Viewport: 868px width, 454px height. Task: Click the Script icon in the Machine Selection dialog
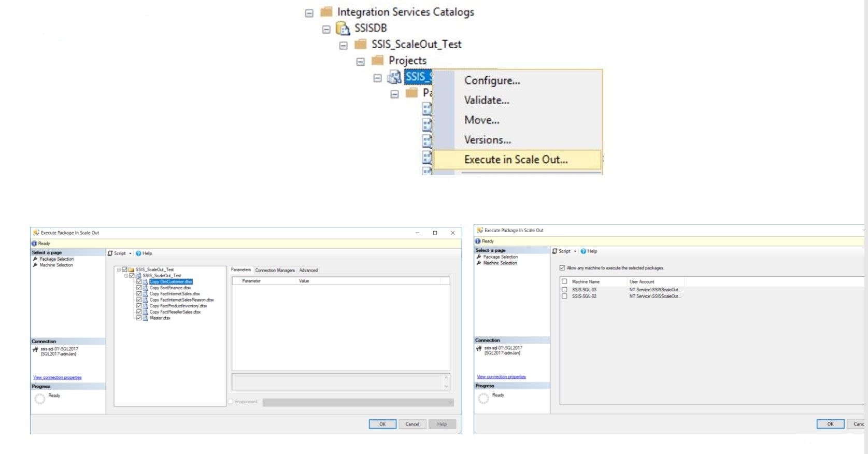(x=554, y=251)
